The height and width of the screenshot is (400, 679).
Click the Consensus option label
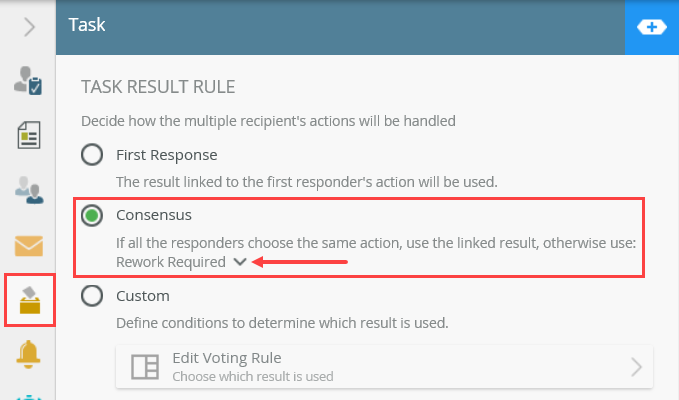click(x=153, y=215)
